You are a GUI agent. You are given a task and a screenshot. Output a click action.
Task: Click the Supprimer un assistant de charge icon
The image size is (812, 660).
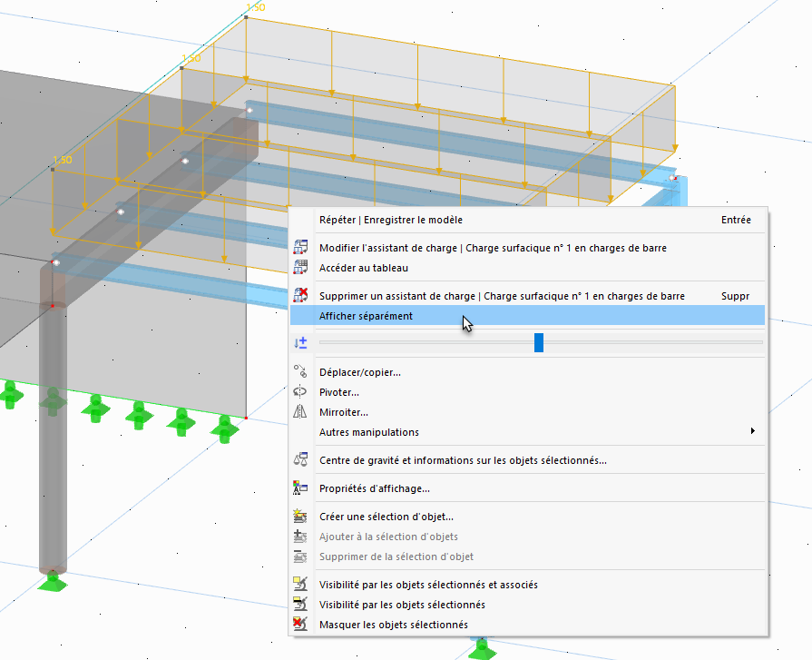300,295
